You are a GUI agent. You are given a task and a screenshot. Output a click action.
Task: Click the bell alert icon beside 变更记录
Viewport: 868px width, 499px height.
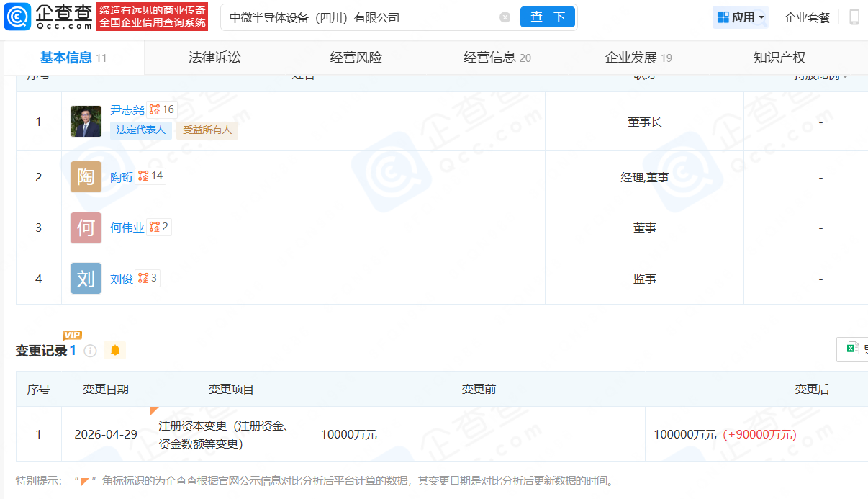click(115, 351)
